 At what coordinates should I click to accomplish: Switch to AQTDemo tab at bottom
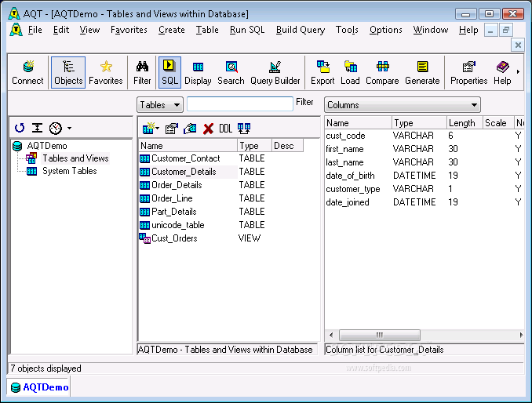click(38, 387)
